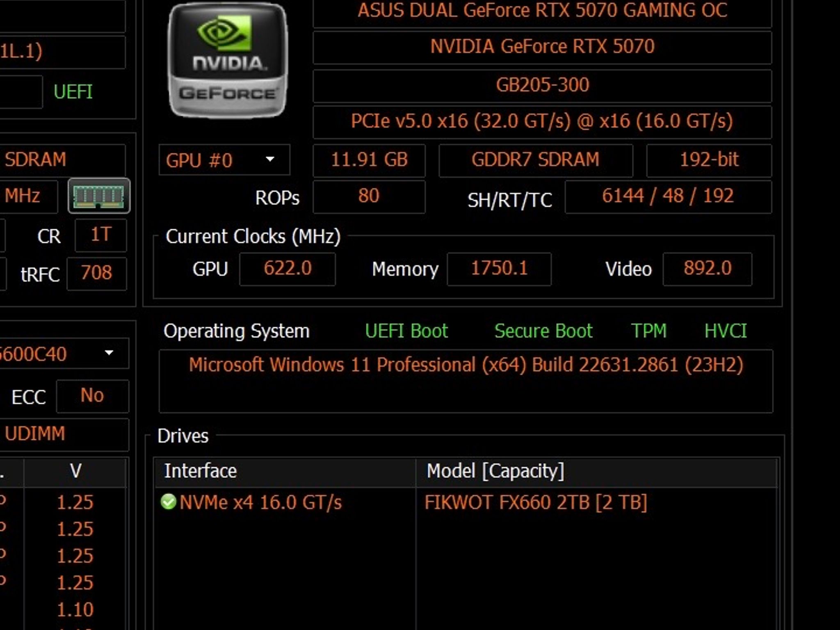Viewport: 840px width, 630px height.
Task: Click the Model [Capacity] column header
Action: tap(597, 472)
